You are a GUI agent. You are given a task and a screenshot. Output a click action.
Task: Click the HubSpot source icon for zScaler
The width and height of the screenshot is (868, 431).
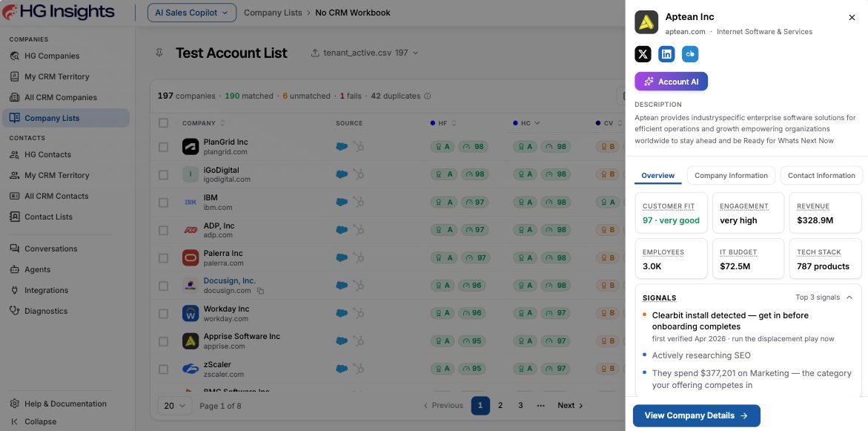click(x=359, y=369)
